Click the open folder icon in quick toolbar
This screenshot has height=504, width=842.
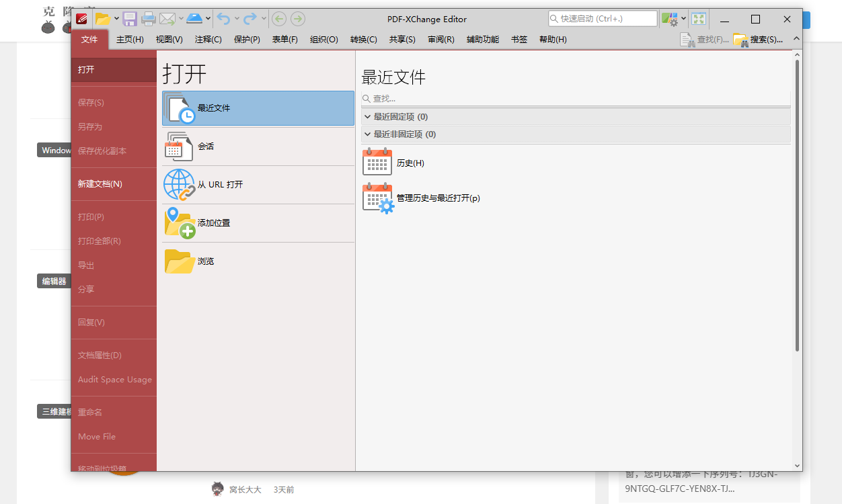[x=102, y=19]
